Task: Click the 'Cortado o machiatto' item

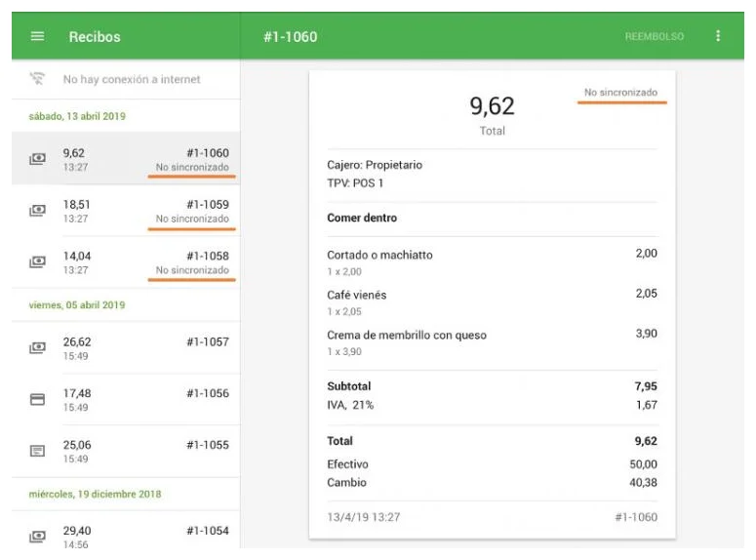Action: pos(379,255)
